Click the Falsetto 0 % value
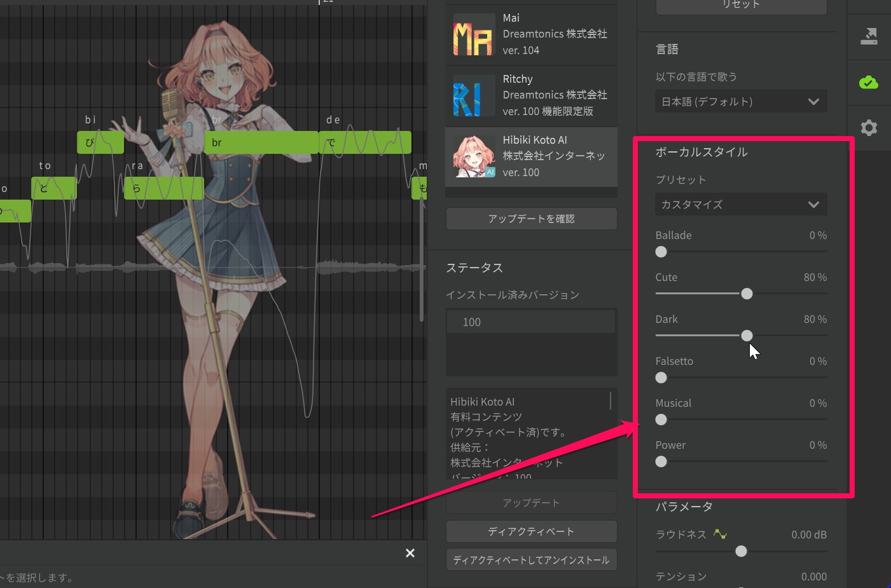The width and height of the screenshot is (891, 588). 818,361
